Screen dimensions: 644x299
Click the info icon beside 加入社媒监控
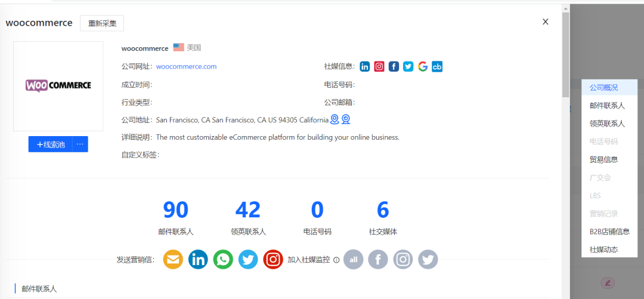(336, 260)
